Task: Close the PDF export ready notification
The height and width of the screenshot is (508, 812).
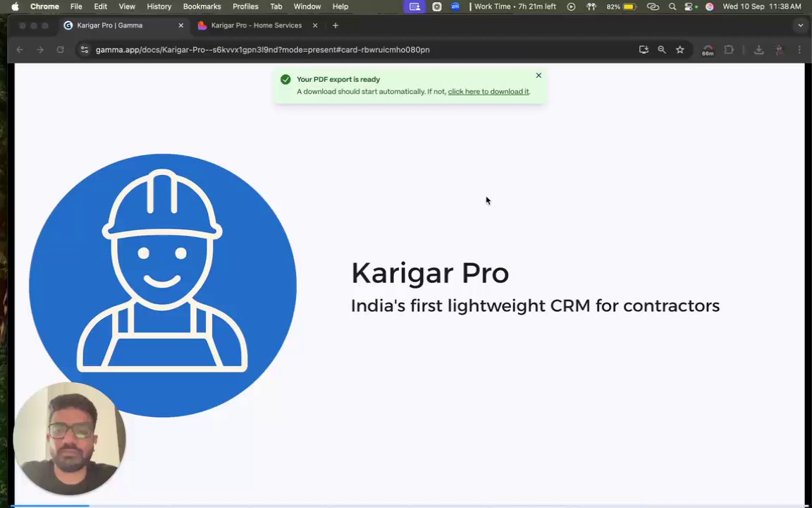Action: tap(539, 75)
